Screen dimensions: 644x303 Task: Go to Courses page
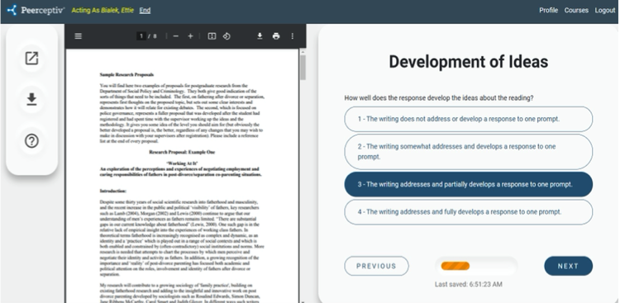[576, 10]
